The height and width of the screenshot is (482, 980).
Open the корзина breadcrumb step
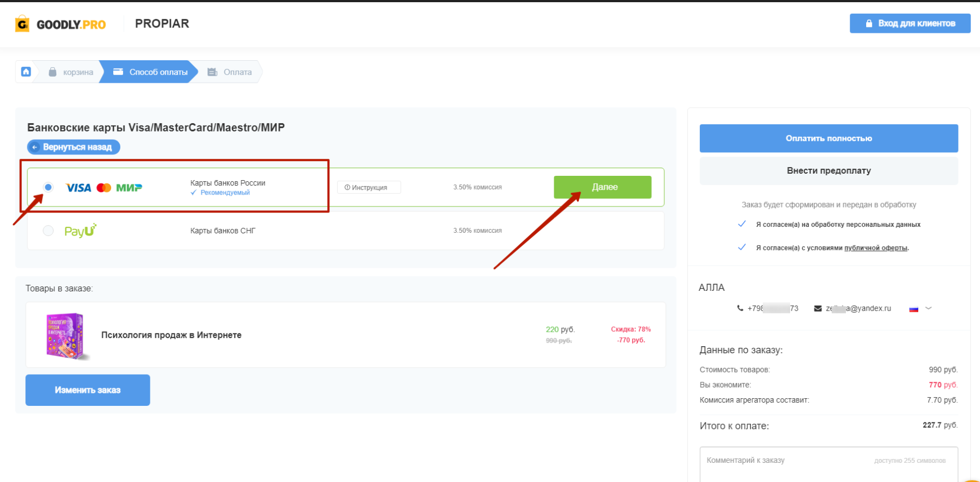click(x=71, y=72)
